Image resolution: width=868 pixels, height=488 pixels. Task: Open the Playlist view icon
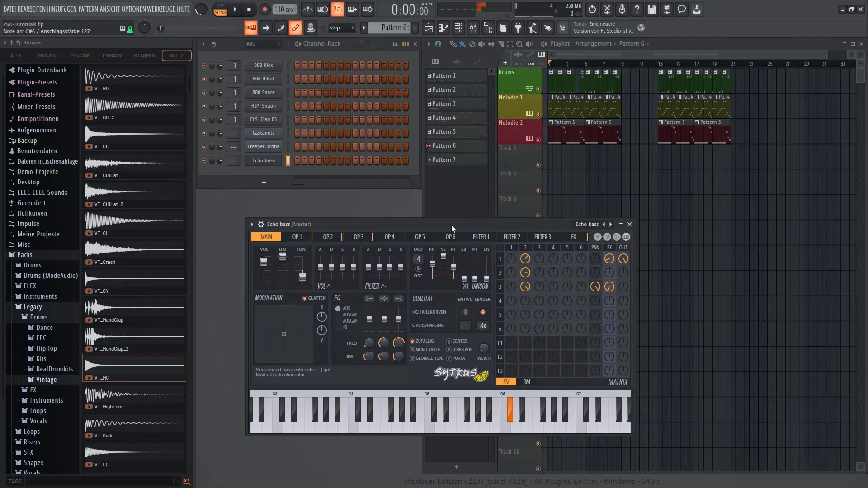(429, 28)
